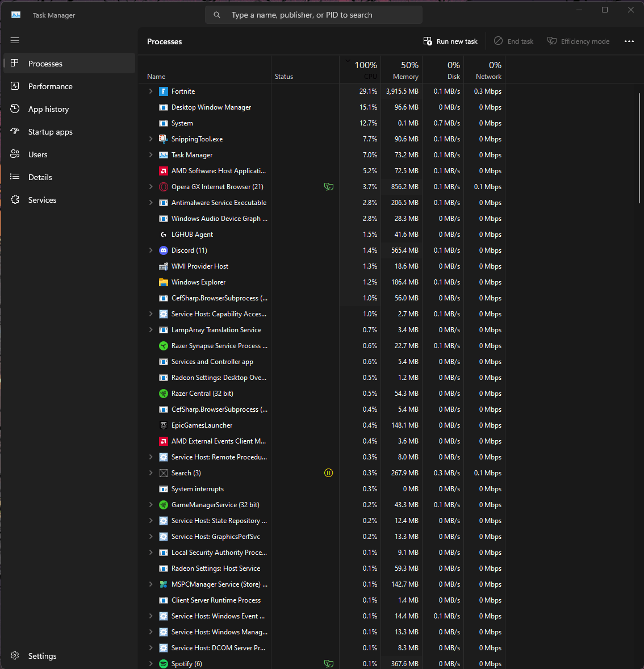Viewport: 644px width, 669px height.
Task: Expand LampArray Translation Service
Action: click(150, 330)
